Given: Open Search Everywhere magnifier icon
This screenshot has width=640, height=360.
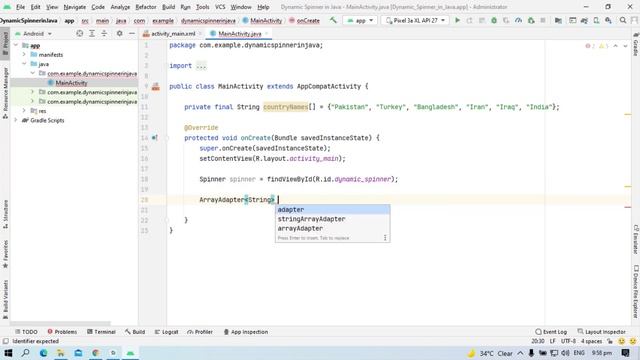Looking at the screenshot, I should 623,20.
